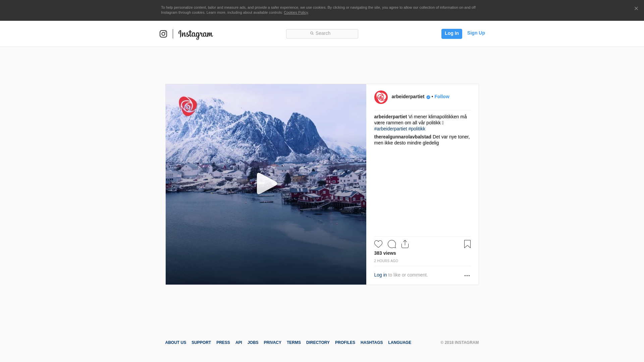Click the Search input field
The image size is (644, 362).
coord(322,34)
